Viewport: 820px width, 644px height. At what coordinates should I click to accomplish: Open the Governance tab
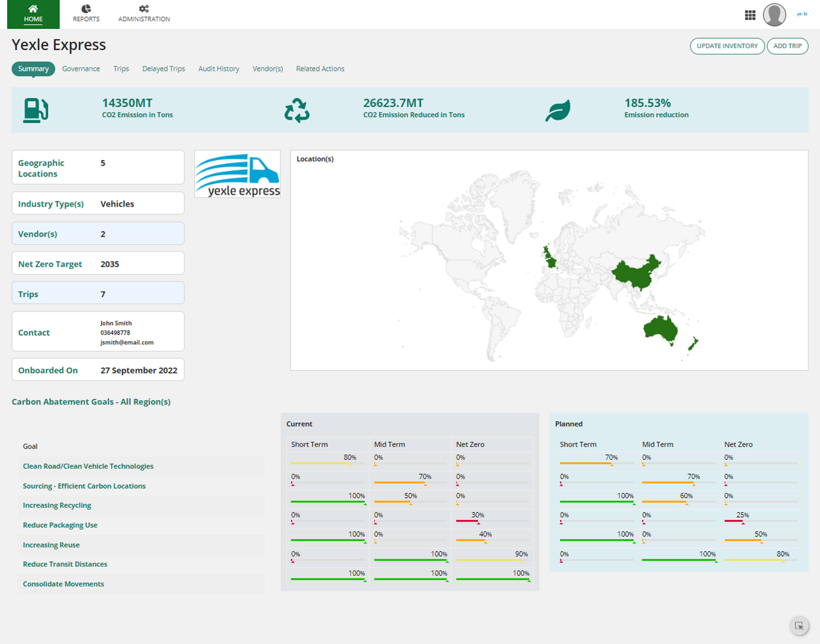click(81, 69)
